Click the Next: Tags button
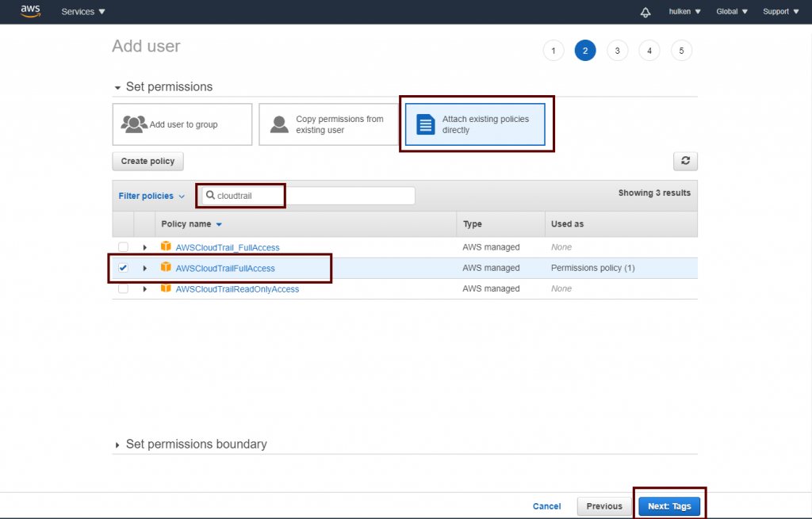This screenshot has height=519, width=812. coord(668,506)
